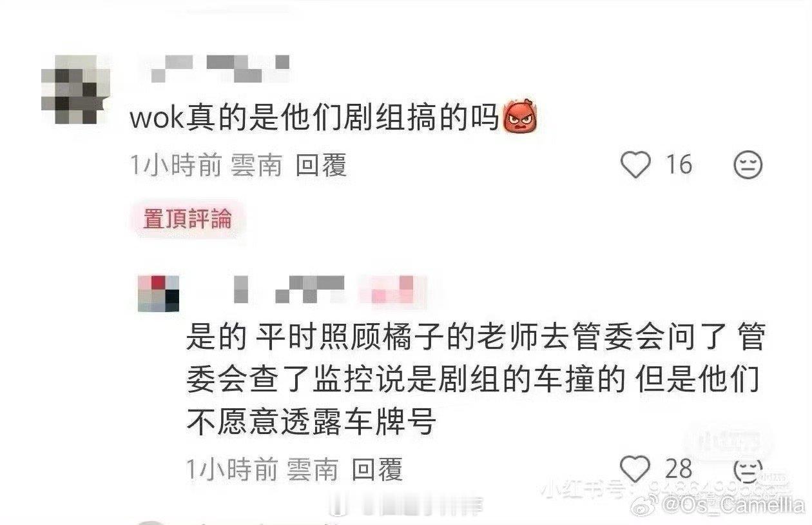Select the reply text about 管委会

pos(475,381)
